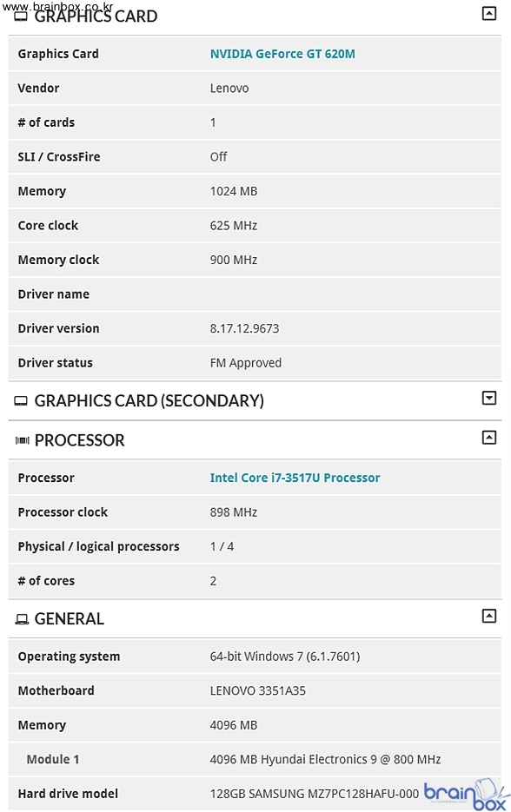The height and width of the screenshot is (812, 511).
Task: Click the brainbox logo watermark
Action: [x=466, y=795]
